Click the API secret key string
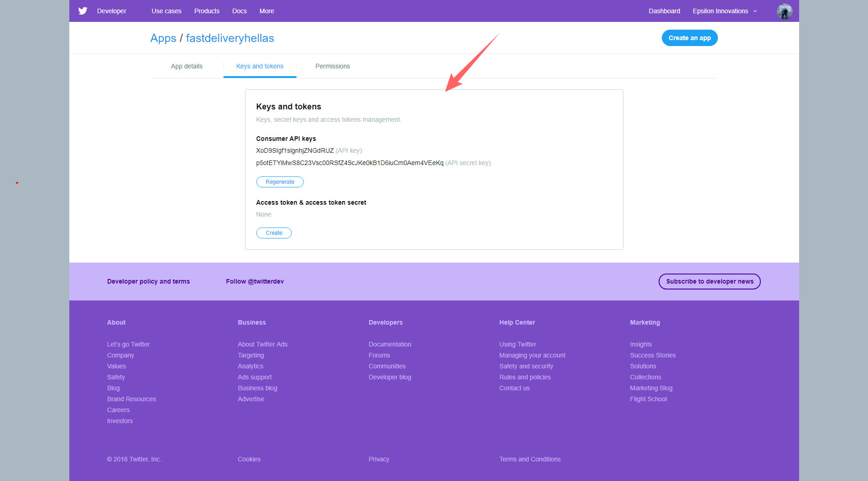868x481 pixels. click(349, 163)
